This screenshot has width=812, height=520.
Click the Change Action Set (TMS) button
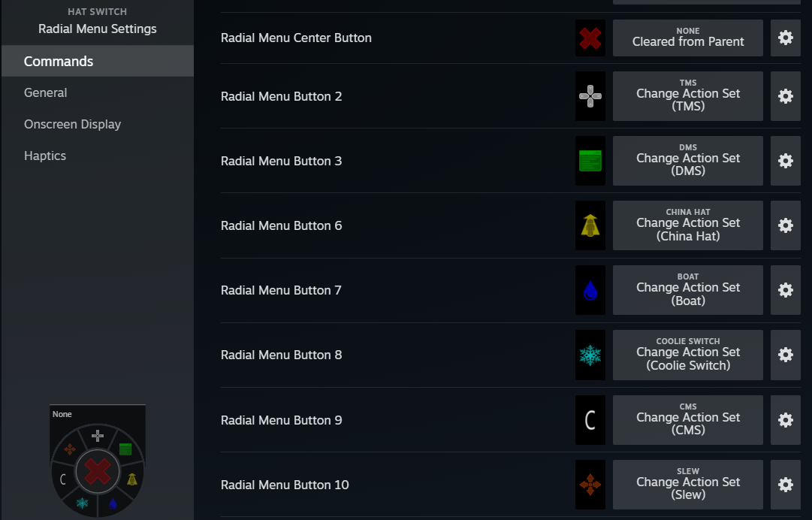[x=688, y=96]
